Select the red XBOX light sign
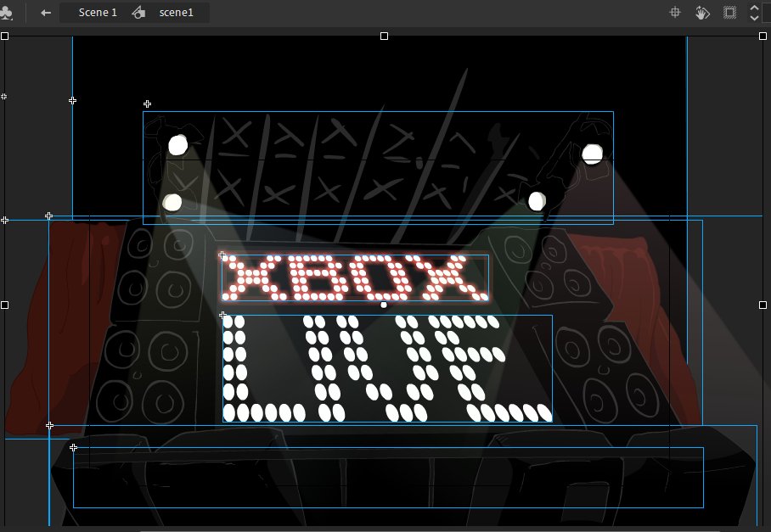Viewport: 771px width, 532px height. point(355,277)
